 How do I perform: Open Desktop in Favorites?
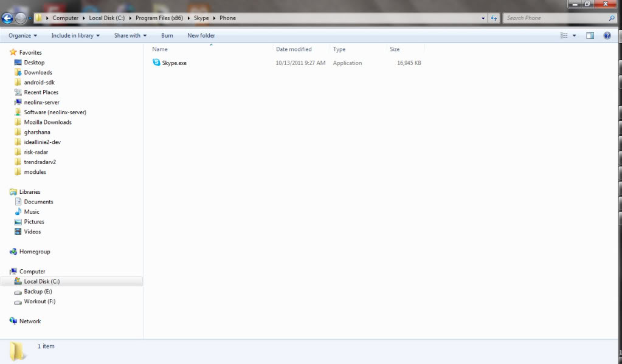34,63
